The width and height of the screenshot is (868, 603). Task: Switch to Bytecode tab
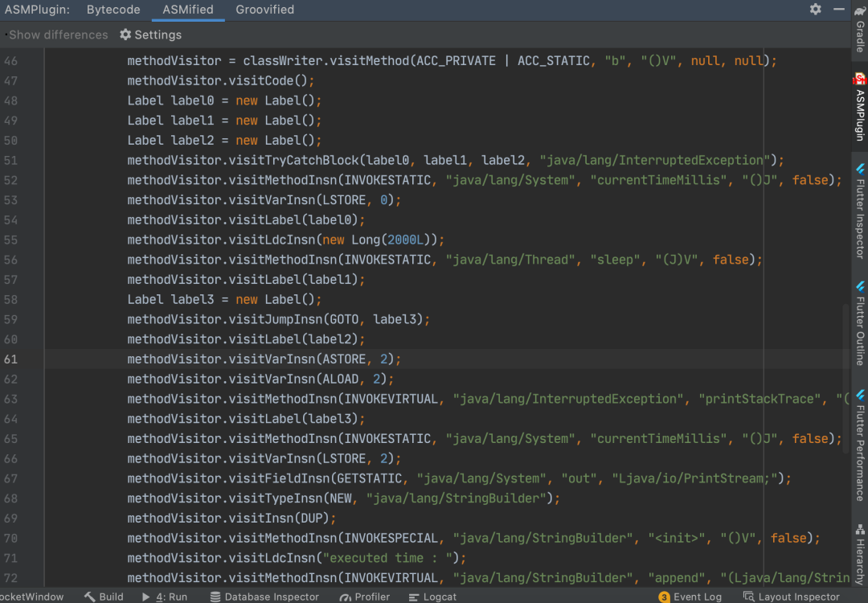(113, 10)
